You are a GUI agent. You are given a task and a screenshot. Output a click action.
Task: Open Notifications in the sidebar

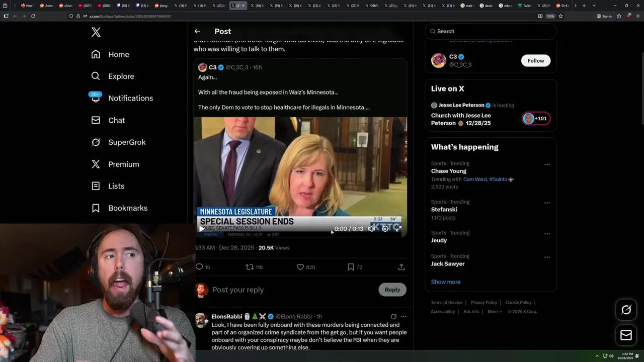coord(122,98)
